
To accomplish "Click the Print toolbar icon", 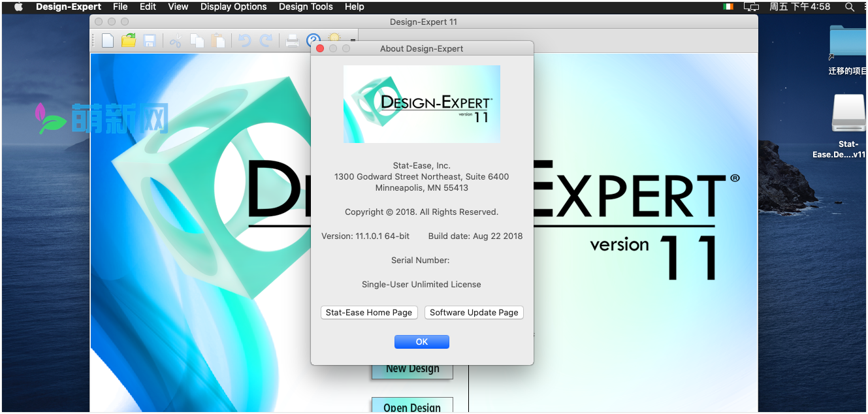I will pyautogui.click(x=293, y=41).
